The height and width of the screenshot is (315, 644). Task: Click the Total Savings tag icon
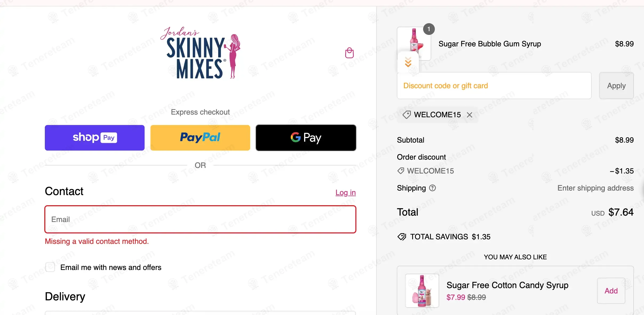401,237
